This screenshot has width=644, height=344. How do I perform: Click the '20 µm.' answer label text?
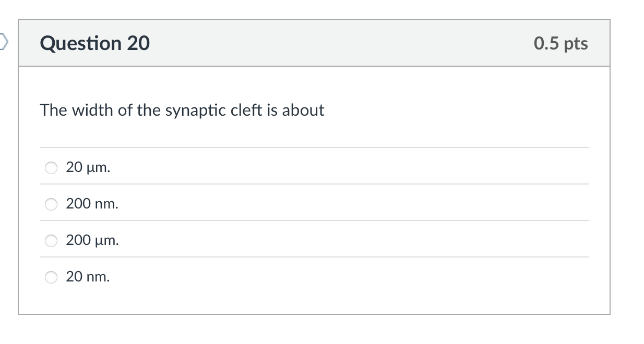point(88,167)
